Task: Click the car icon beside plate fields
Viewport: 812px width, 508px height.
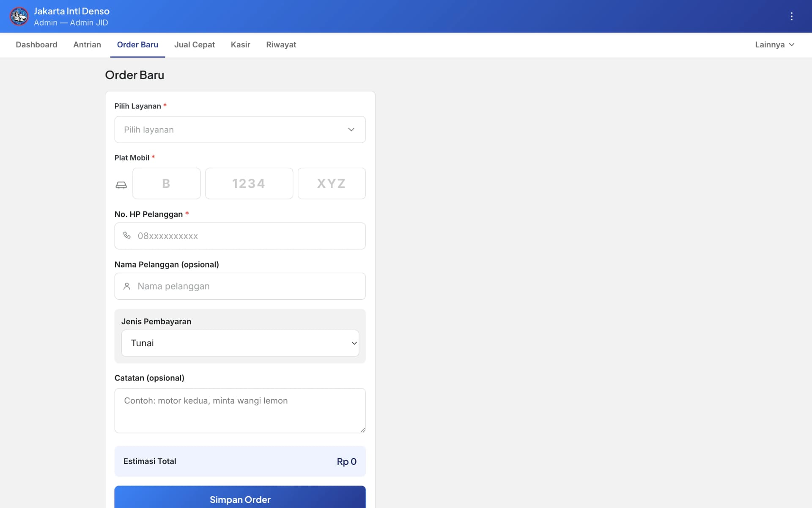Action: pos(121,185)
